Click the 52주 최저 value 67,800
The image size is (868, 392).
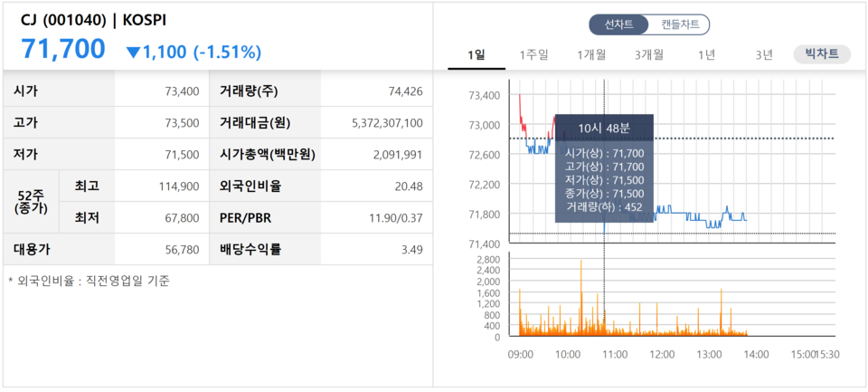pos(182,218)
